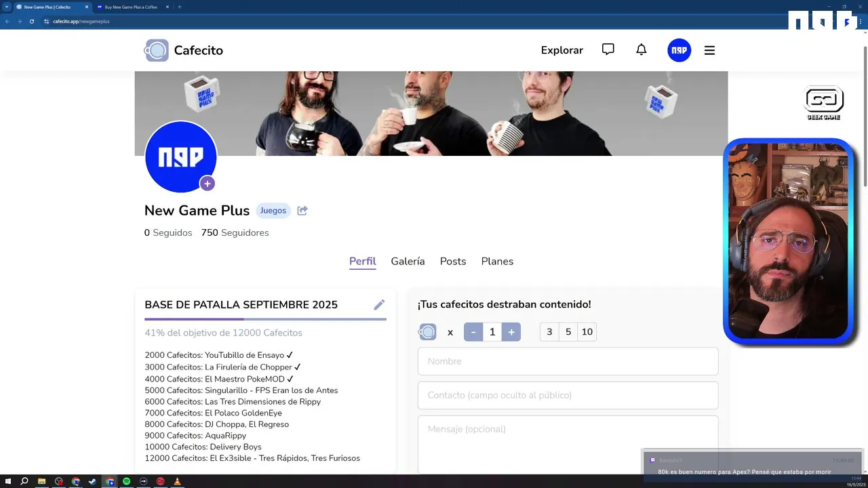Screen dimensions: 868x488
Task: Click the page vertical scrollbar
Action: pyautogui.click(x=865, y=115)
